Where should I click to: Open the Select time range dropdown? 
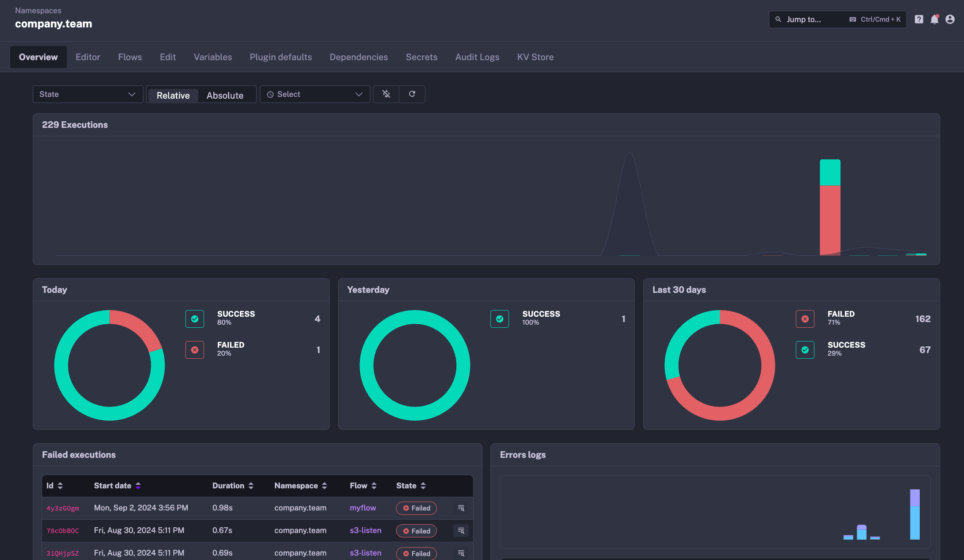pyautogui.click(x=315, y=94)
